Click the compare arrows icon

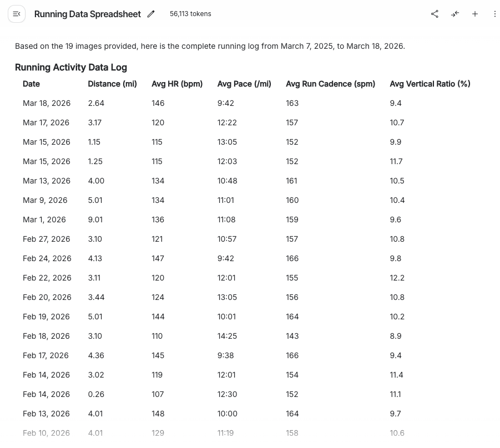pos(455,14)
